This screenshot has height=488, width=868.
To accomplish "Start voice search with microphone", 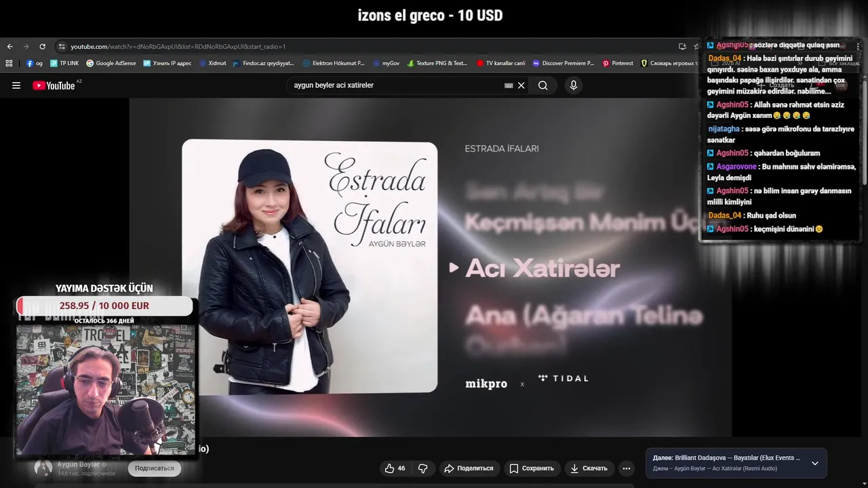I will (x=574, y=85).
